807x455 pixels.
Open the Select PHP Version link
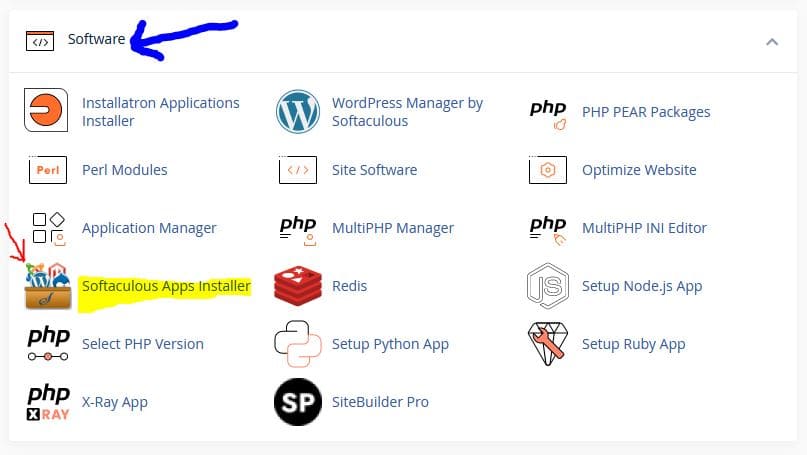click(143, 344)
